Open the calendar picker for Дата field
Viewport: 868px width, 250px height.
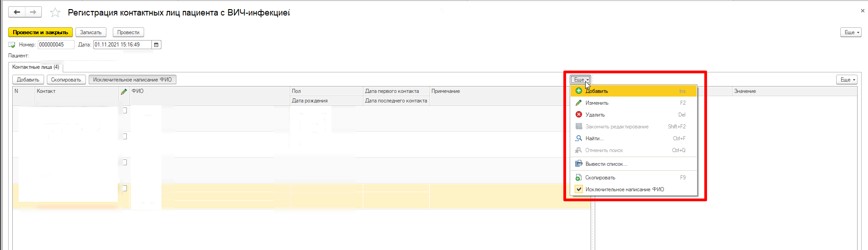click(x=156, y=45)
